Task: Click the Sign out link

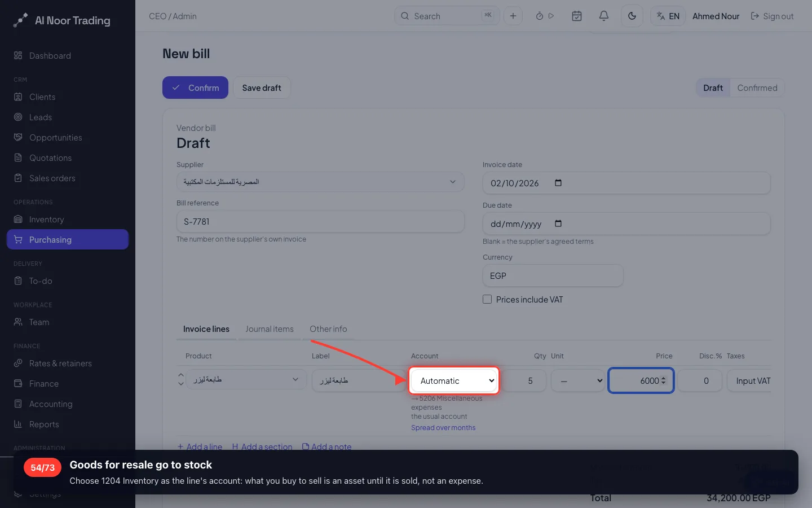Action: click(x=772, y=16)
